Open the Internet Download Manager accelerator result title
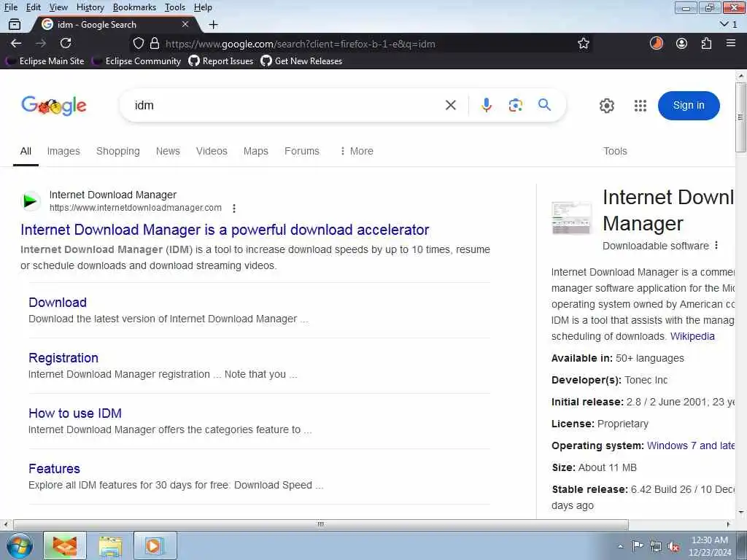 pos(225,230)
